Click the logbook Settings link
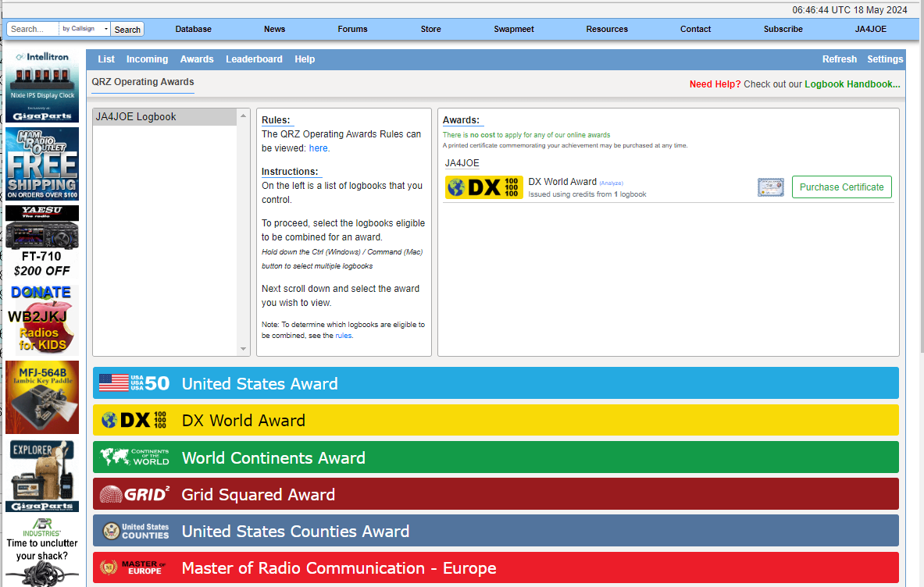Screen dimensions: 924x587 [884, 59]
